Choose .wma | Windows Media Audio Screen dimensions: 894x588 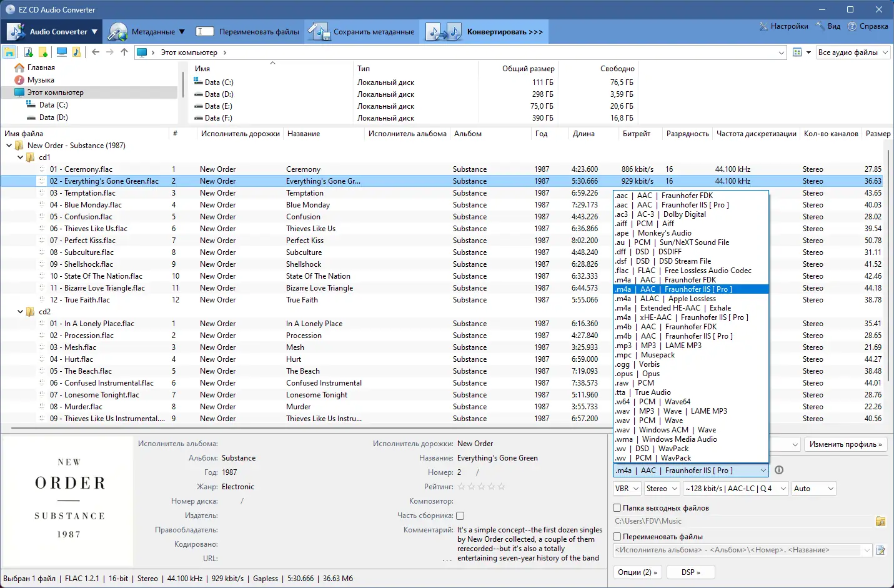point(691,439)
